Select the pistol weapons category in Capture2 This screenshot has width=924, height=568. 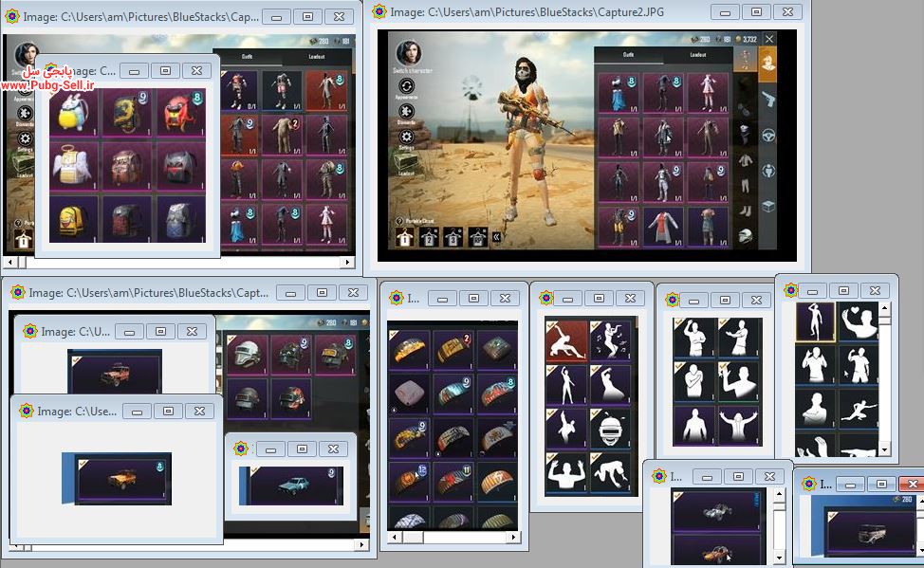[768, 99]
